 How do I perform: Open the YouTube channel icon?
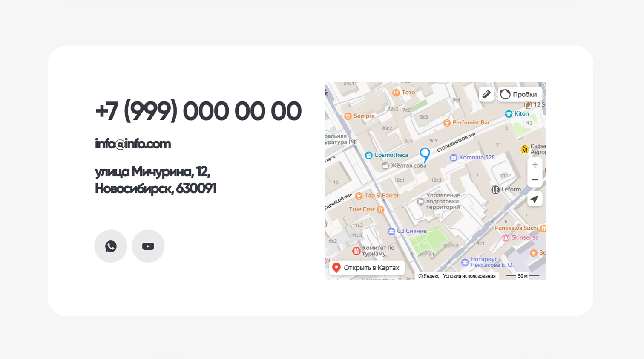pos(148,246)
